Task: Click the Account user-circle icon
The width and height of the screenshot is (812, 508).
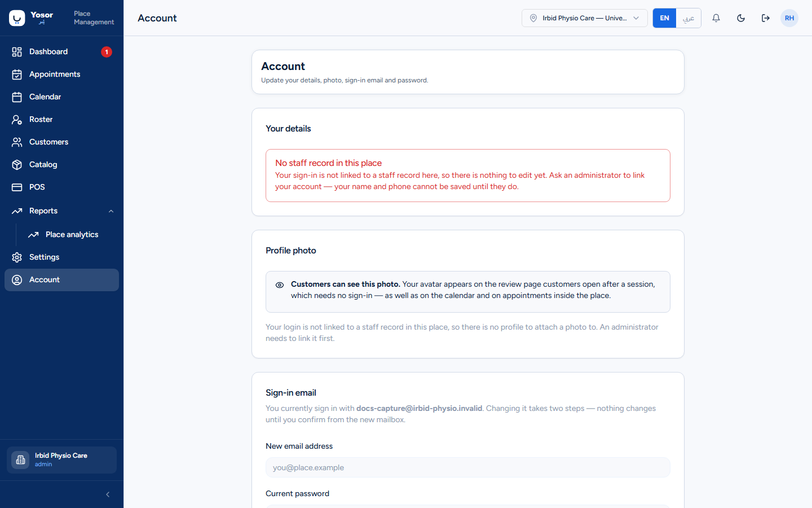Action: point(17,280)
